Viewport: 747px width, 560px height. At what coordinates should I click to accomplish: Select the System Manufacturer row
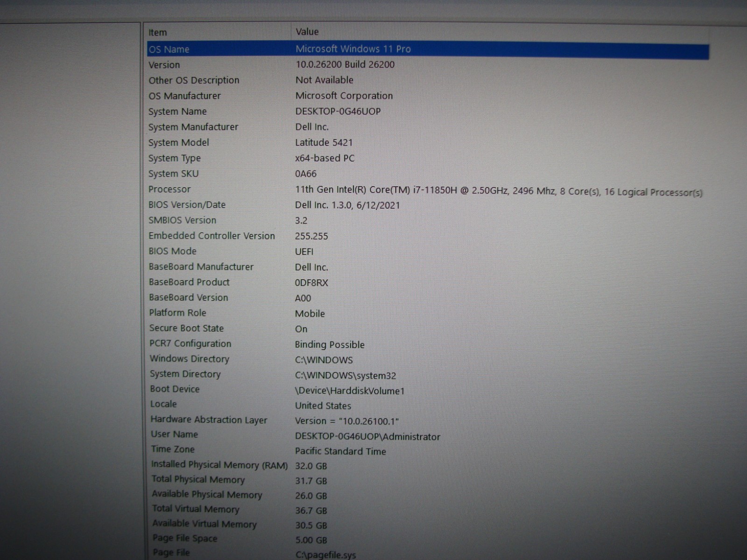coord(193,127)
